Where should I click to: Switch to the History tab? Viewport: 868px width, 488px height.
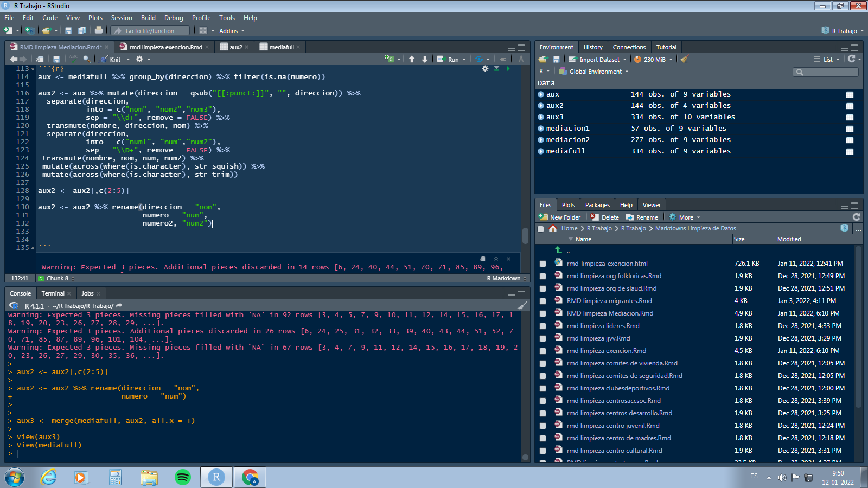click(593, 47)
